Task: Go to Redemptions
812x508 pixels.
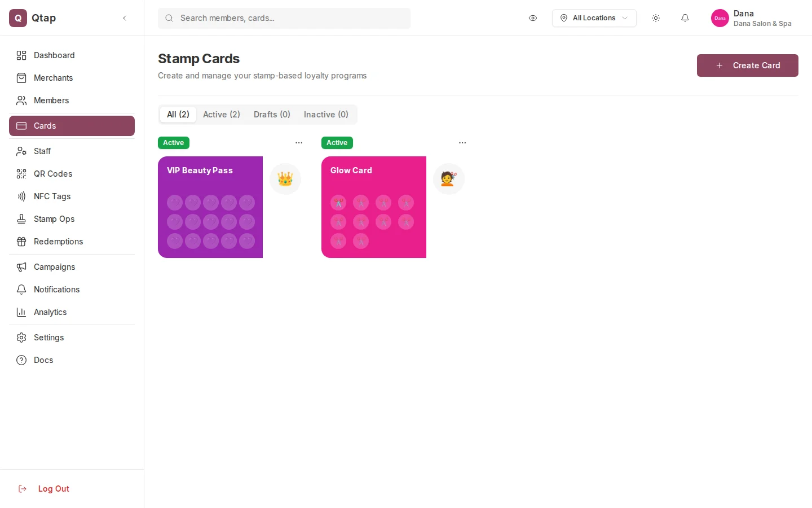Action: pyautogui.click(x=72, y=242)
